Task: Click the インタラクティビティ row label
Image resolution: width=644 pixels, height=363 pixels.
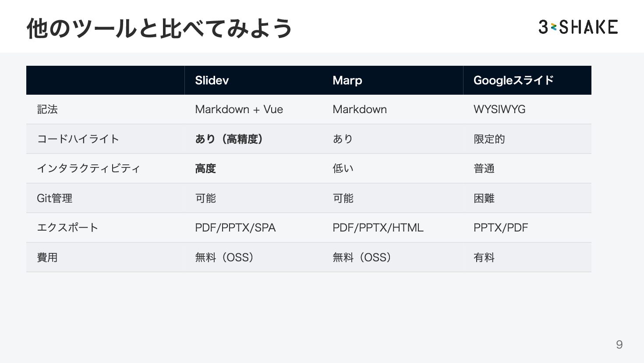Action: point(88,168)
